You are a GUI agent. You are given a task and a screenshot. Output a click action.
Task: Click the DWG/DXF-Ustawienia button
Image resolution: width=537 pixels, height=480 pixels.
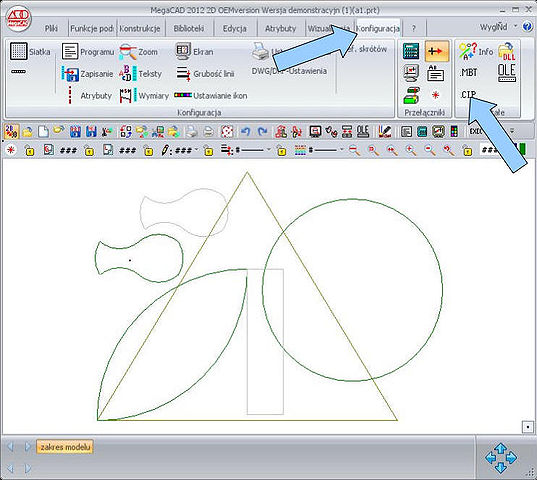(x=289, y=71)
